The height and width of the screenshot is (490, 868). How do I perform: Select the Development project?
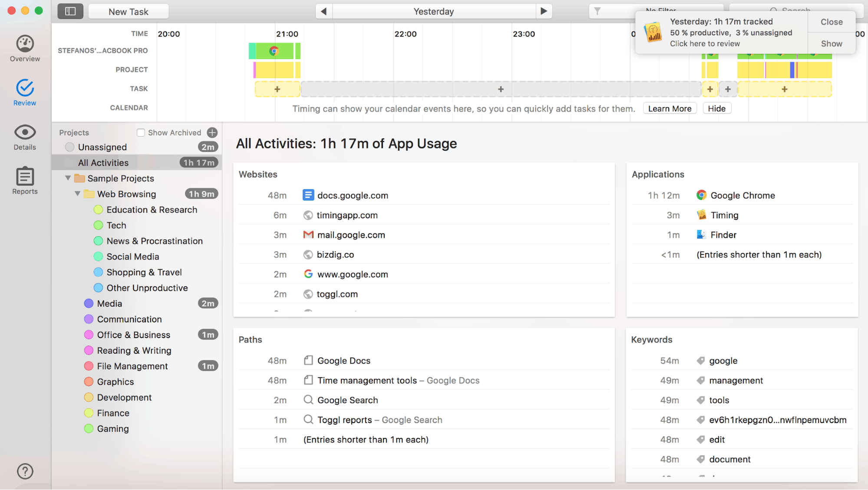point(118,397)
